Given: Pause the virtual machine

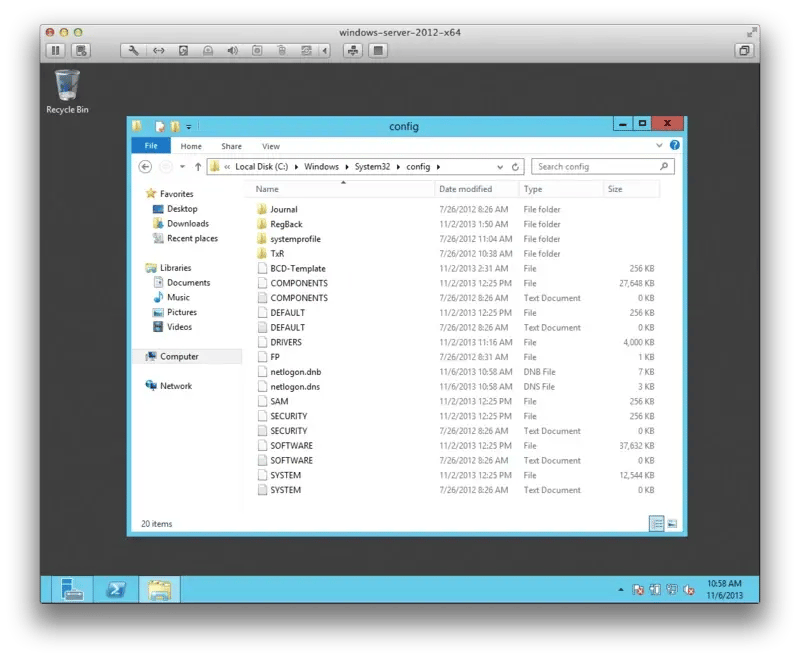Looking at the screenshot, I should [x=55, y=50].
